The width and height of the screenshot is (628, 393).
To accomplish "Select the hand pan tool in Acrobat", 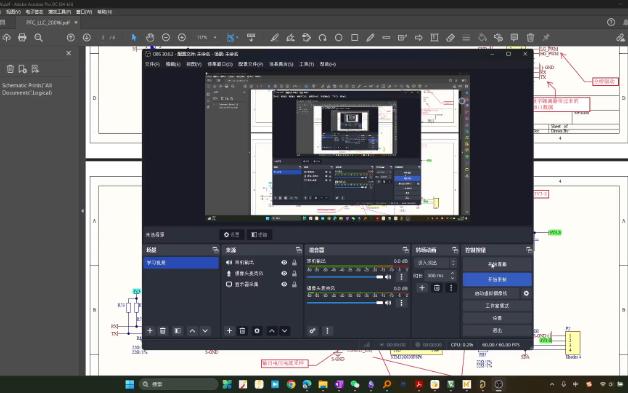I will coord(150,38).
